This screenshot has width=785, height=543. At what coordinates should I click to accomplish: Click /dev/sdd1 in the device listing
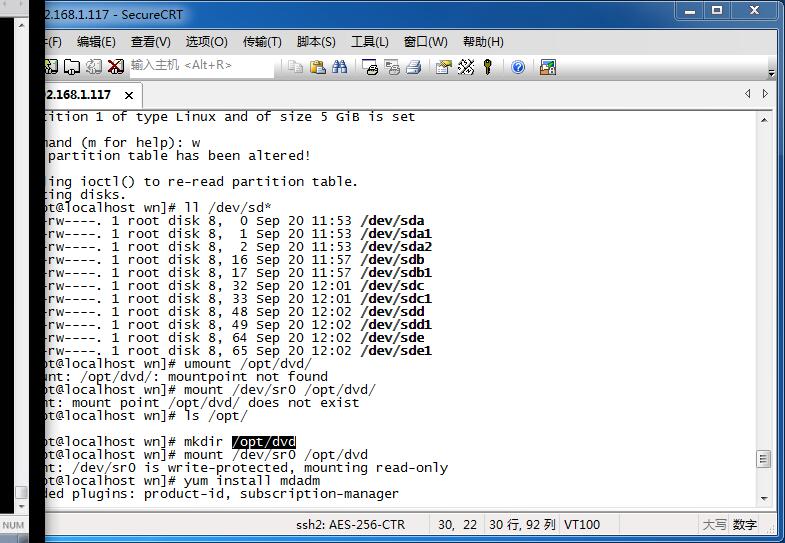[396, 325]
